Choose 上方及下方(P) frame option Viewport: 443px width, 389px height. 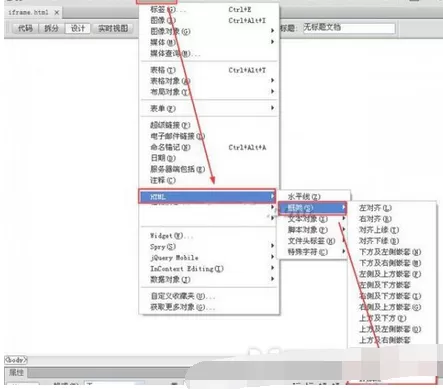tap(392, 318)
